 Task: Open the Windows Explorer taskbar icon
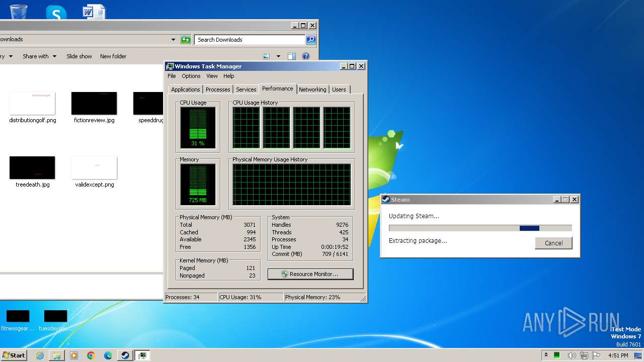(x=57, y=355)
